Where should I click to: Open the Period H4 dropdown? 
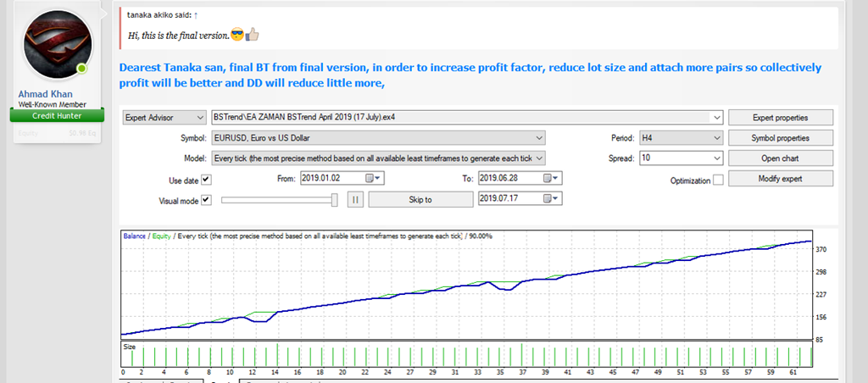[681, 138]
